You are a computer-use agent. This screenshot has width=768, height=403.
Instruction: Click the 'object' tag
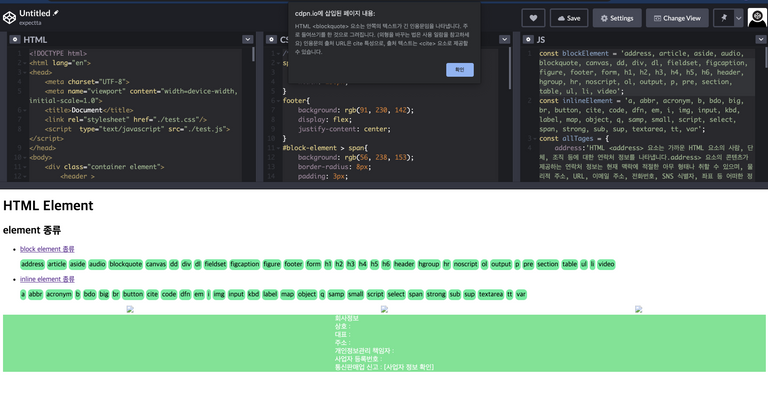click(307, 294)
